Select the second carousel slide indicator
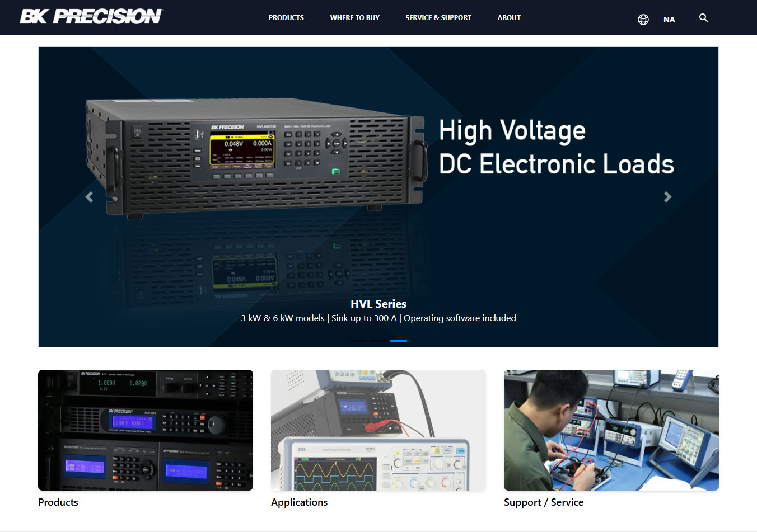 378,340
